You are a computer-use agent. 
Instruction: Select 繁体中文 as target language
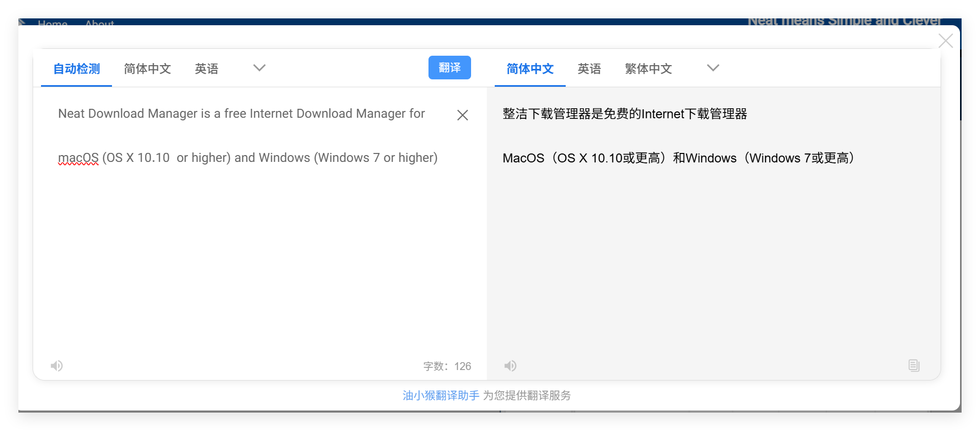tap(648, 69)
